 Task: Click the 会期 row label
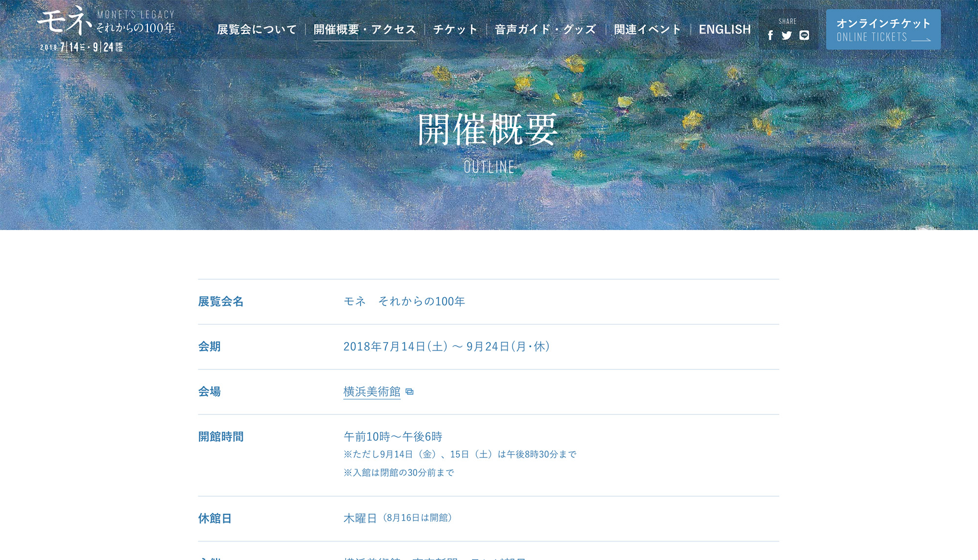tap(209, 346)
